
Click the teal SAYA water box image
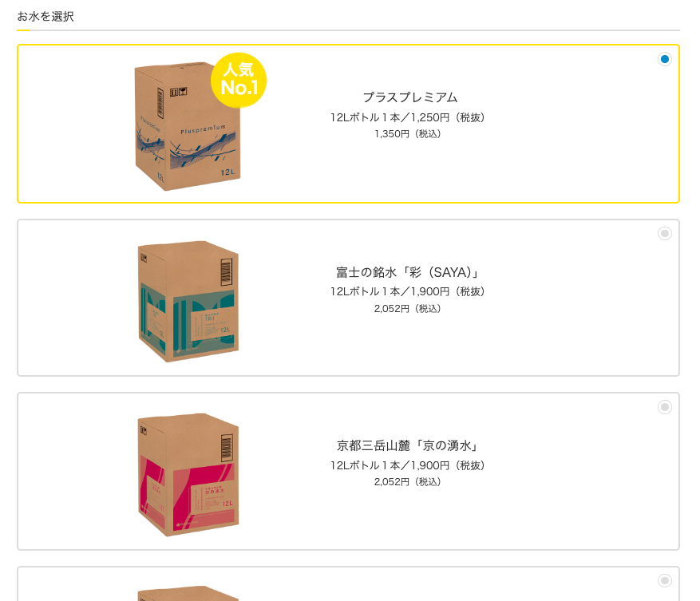[x=188, y=302]
